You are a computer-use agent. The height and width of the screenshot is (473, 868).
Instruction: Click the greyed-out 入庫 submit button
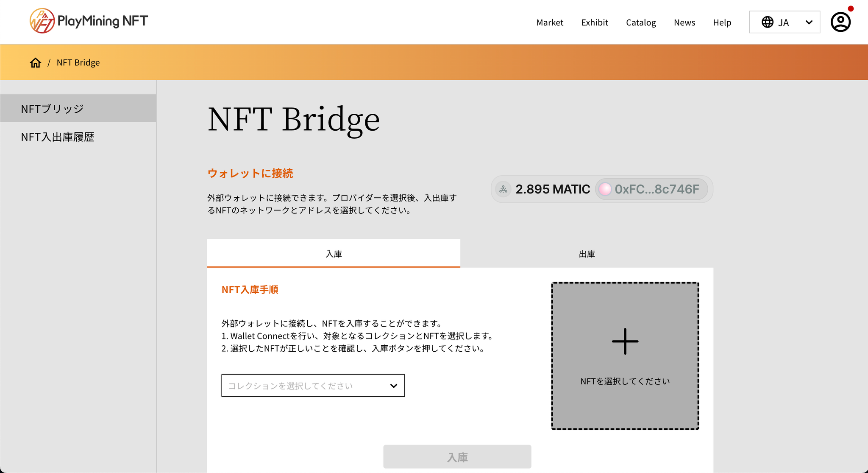pos(457,457)
